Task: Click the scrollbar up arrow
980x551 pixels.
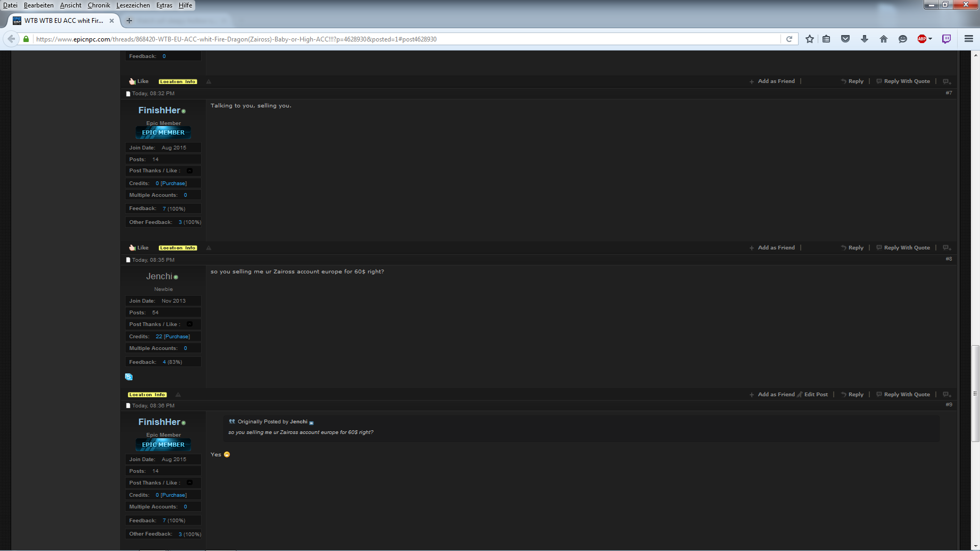Action: click(975, 55)
